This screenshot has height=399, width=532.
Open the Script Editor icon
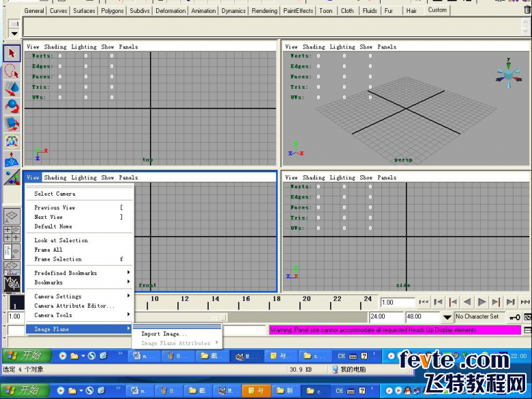coord(528,330)
